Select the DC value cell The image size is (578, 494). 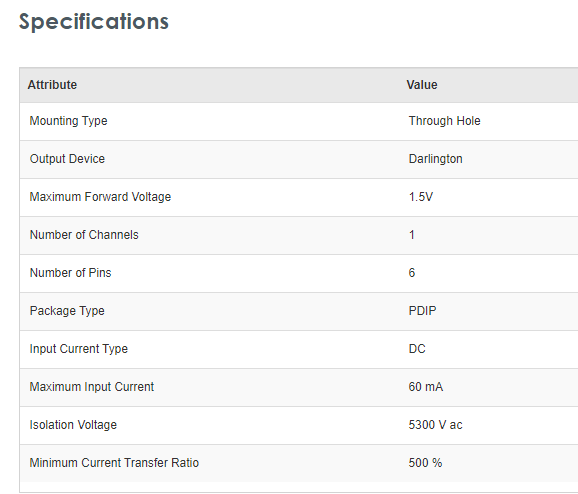pos(417,349)
